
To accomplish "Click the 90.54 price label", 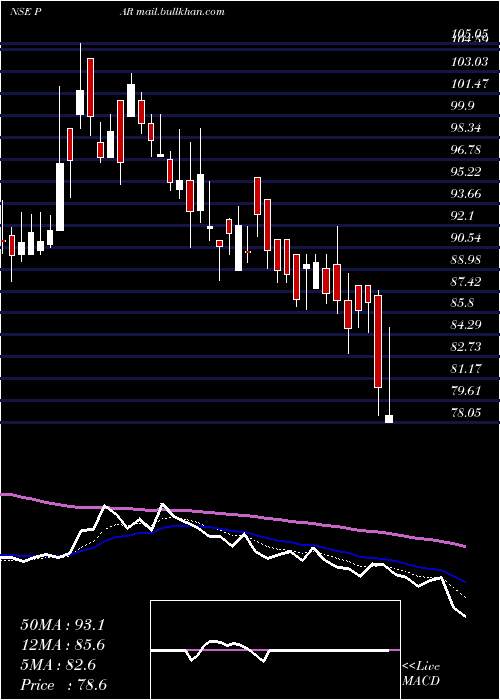I will 466,238.
